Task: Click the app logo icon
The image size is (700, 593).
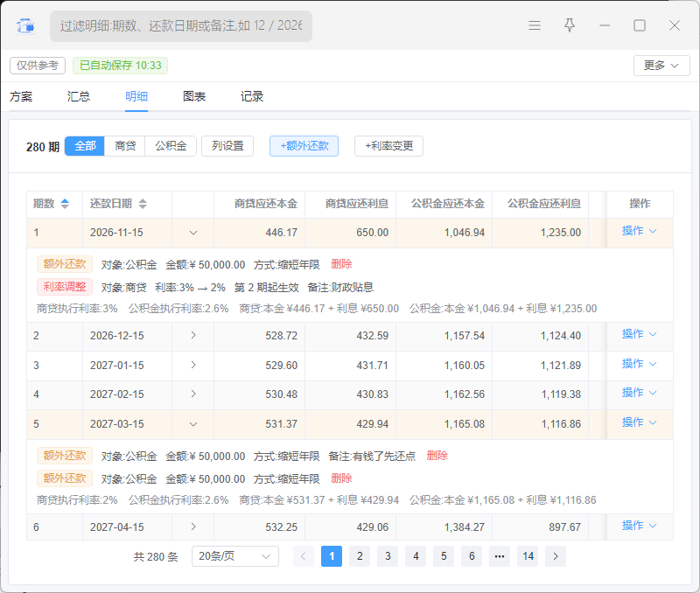Action: [x=25, y=26]
